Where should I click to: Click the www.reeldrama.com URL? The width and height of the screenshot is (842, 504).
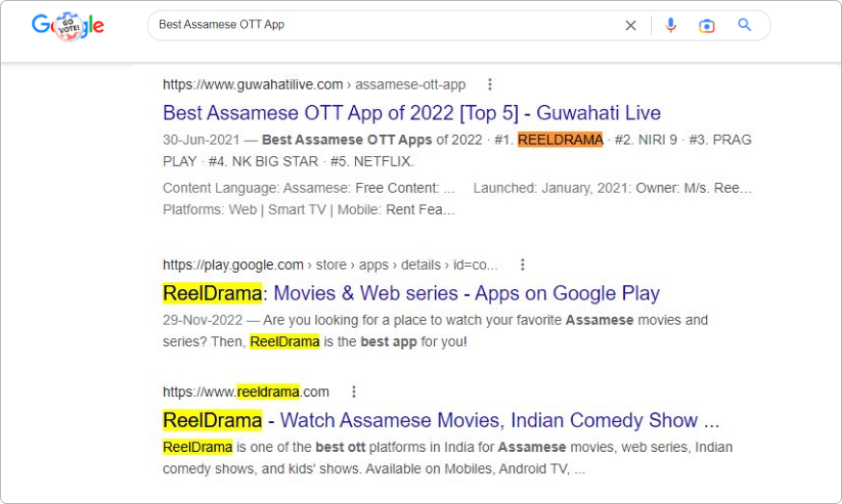coord(246,392)
